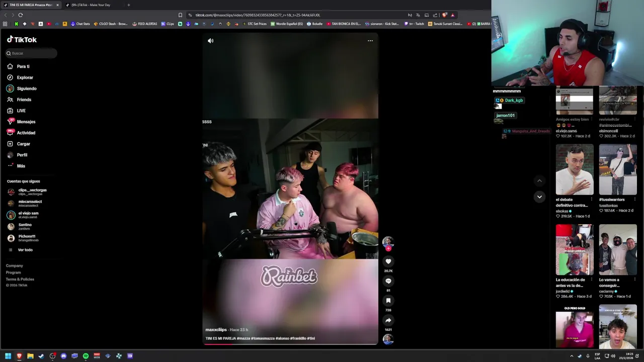This screenshot has height=362, width=644.
Task: Click the Cargar upload icon
Action: tap(10, 144)
